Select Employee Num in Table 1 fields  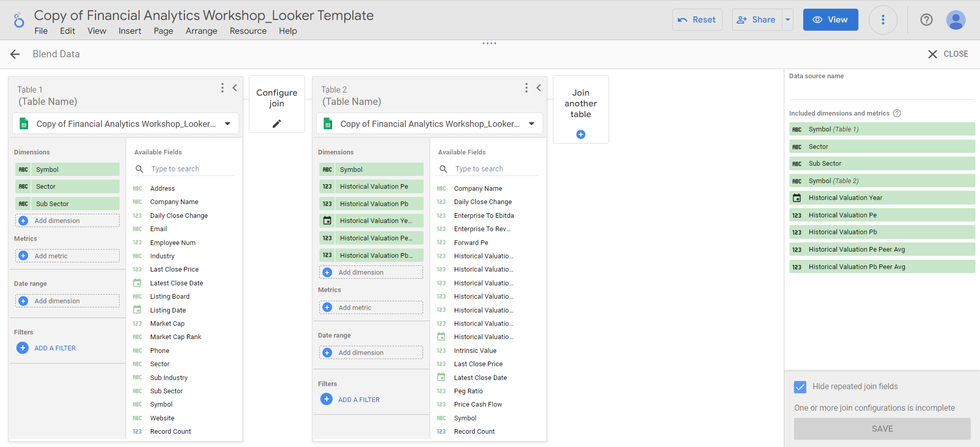point(173,243)
